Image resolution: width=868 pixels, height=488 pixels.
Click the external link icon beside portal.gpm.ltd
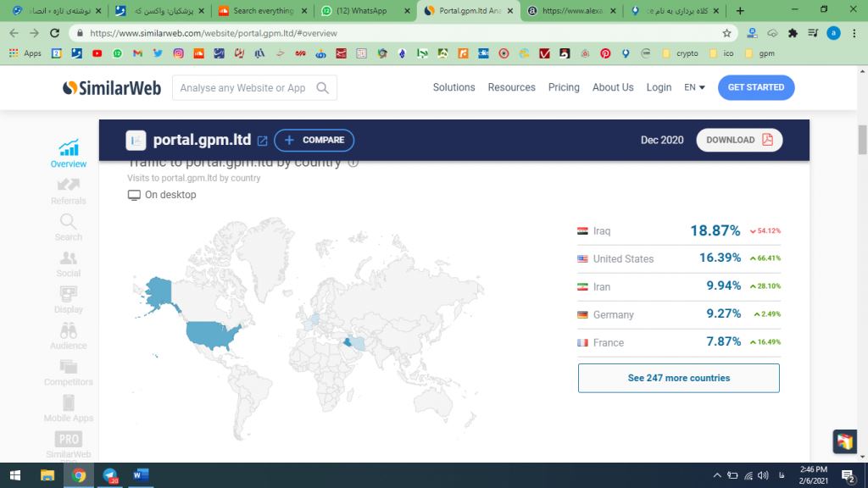point(262,141)
